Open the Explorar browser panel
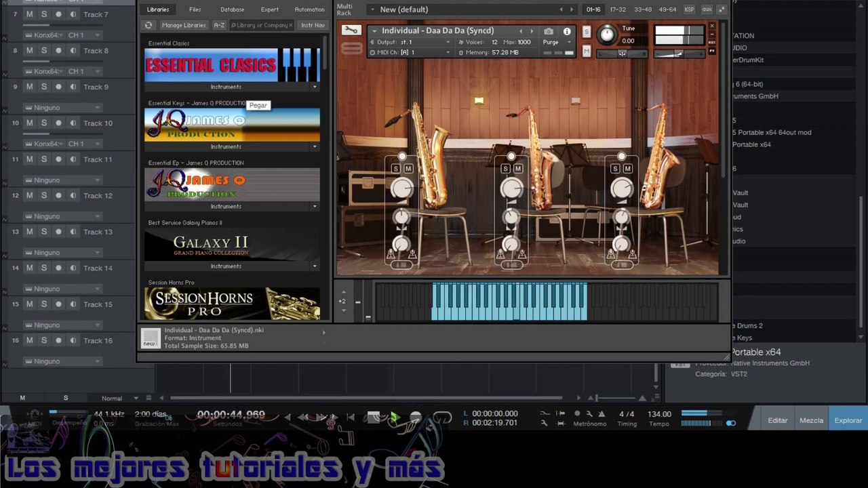 (x=848, y=420)
